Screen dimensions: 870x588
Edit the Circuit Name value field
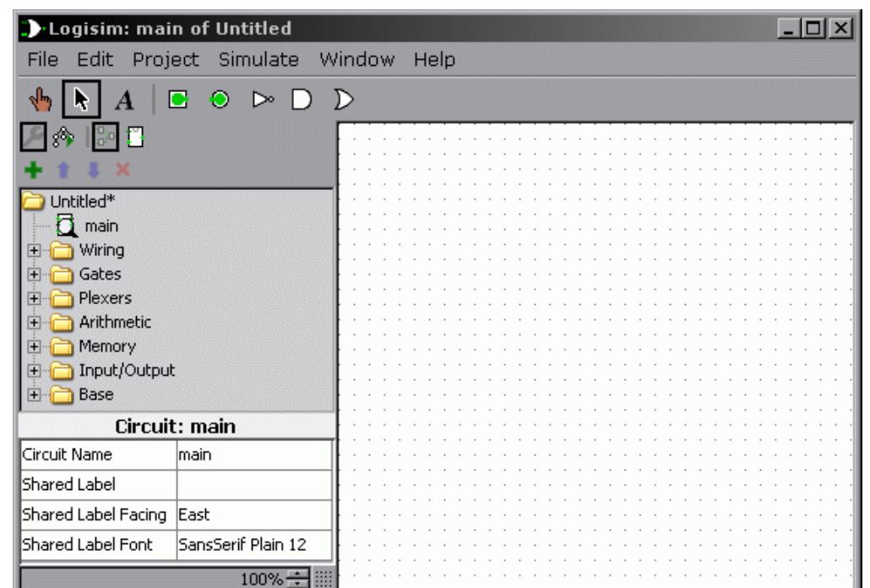(x=255, y=455)
